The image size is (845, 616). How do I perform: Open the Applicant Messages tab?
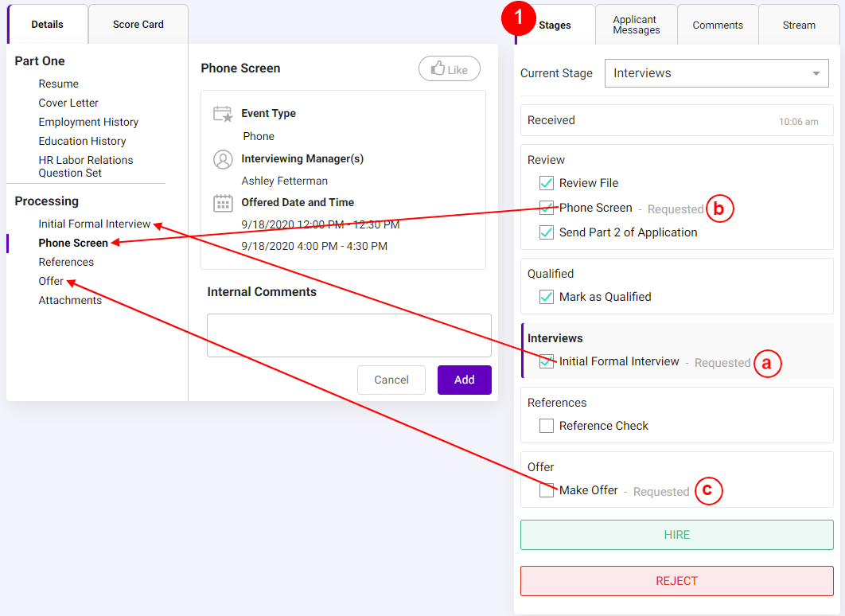tap(637, 25)
